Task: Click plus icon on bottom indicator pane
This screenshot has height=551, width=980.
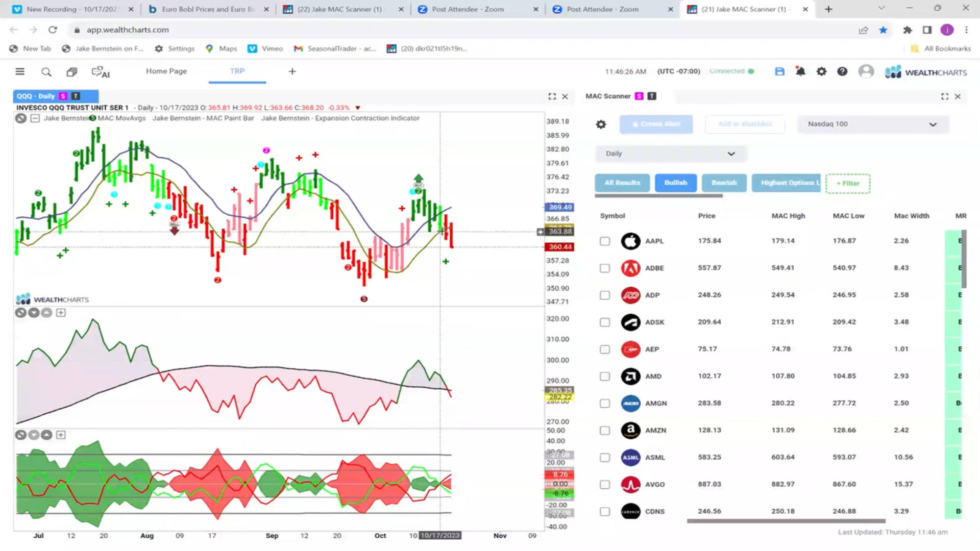Action: pos(61,435)
